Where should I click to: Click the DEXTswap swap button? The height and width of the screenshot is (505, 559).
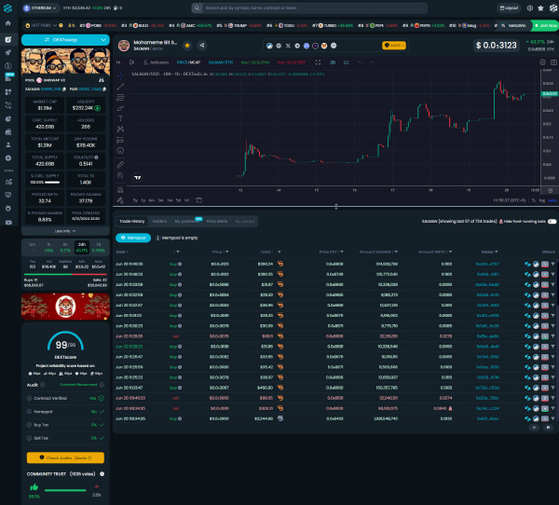[x=65, y=40]
